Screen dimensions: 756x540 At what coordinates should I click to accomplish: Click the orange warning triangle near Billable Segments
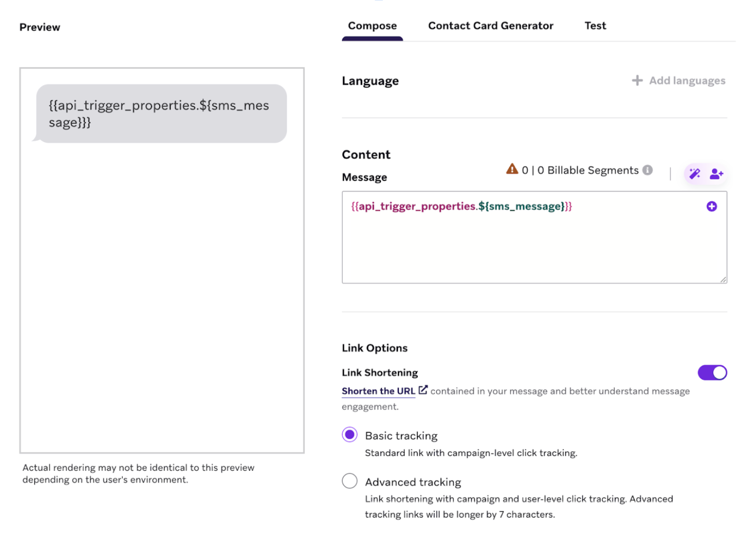point(512,170)
